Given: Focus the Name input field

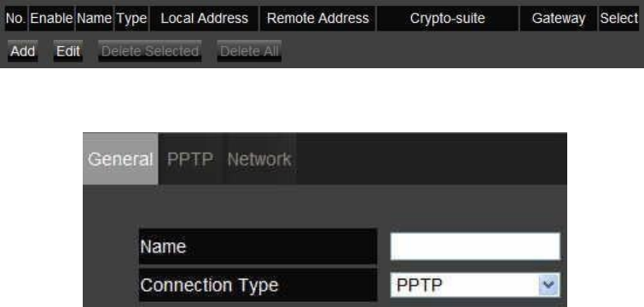Looking at the screenshot, I should 475,246.
